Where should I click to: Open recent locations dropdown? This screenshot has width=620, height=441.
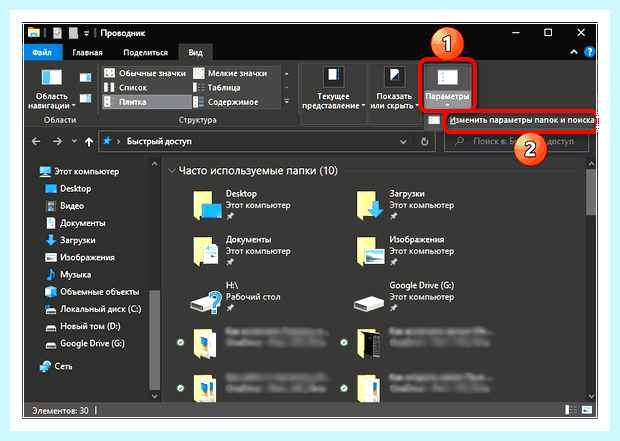click(74, 141)
